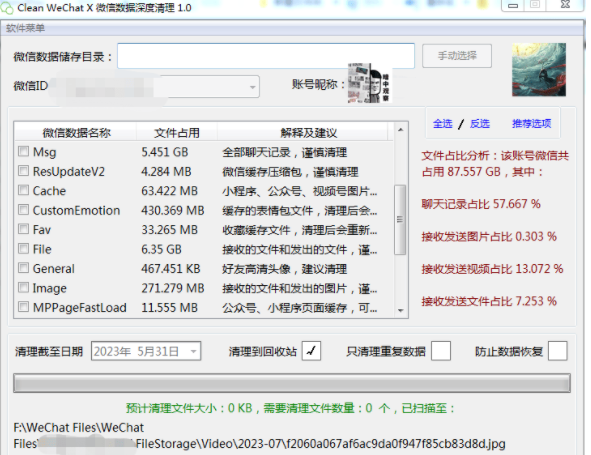Viewport: 591px width, 455px height.
Task: Tick the General checkbox
Action: (x=23, y=268)
